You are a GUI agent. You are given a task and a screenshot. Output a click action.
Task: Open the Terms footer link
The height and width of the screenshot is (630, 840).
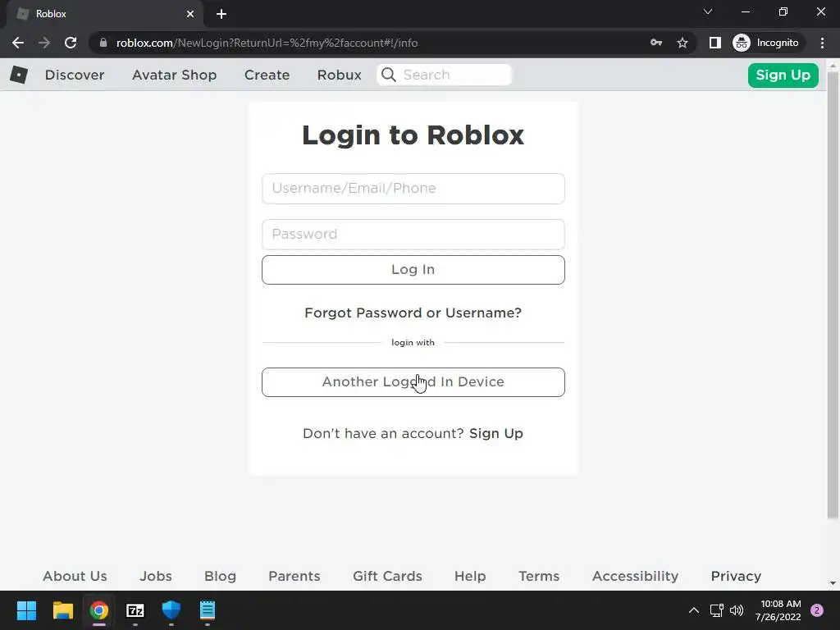[539, 576]
